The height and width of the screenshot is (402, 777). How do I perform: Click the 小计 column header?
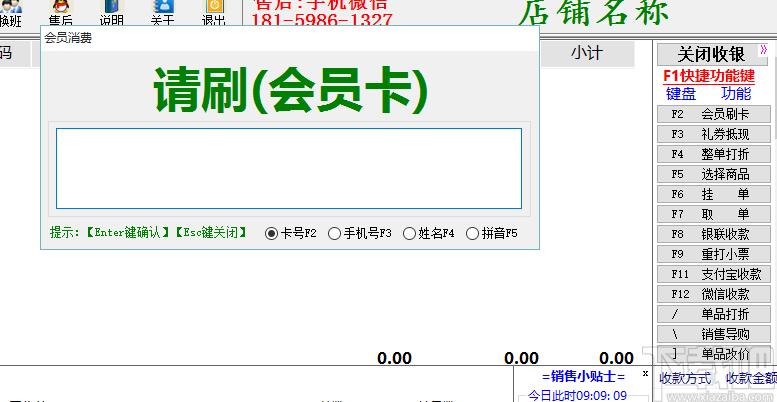[587, 54]
